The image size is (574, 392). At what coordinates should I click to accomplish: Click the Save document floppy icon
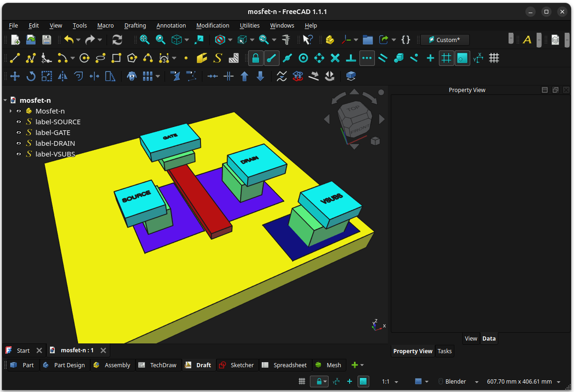point(46,40)
